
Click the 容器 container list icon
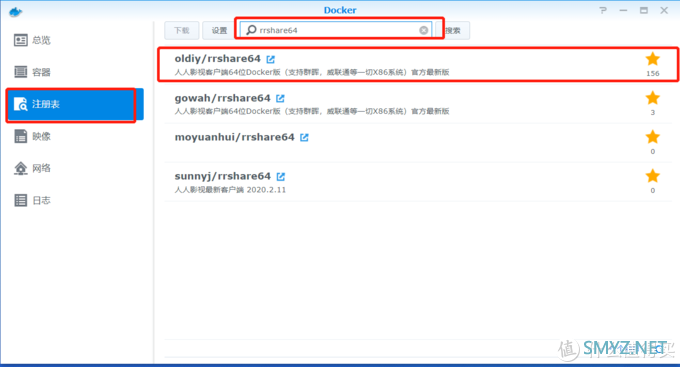click(x=20, y=72)
